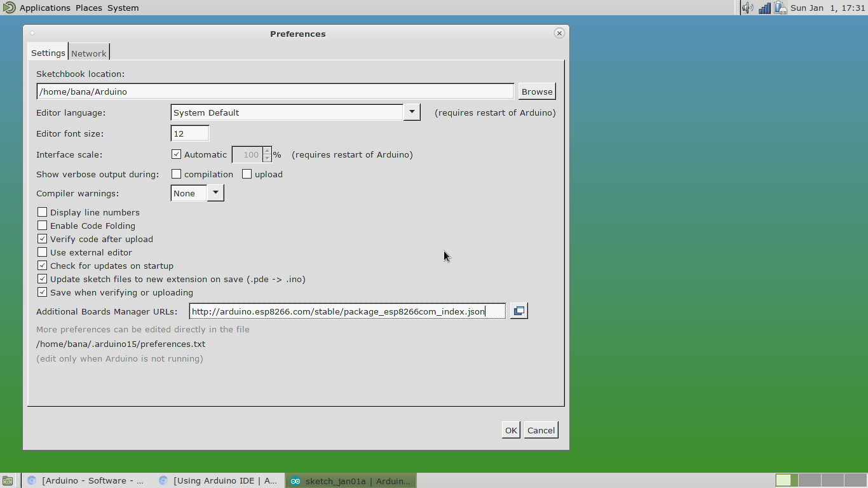Open the Compiler warnings dropdown
This screenshot has width=868, height=488.
click(x=215, y=192)
